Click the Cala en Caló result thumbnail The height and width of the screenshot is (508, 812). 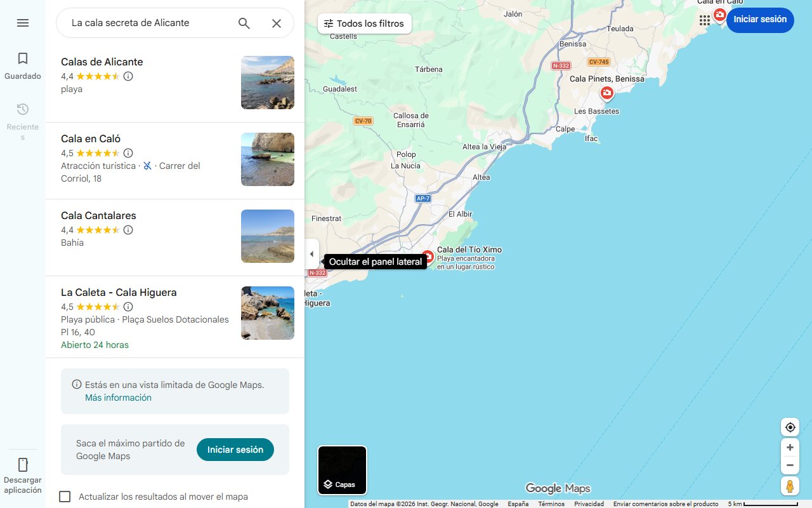pyautogui.click(x=267, y=159)
